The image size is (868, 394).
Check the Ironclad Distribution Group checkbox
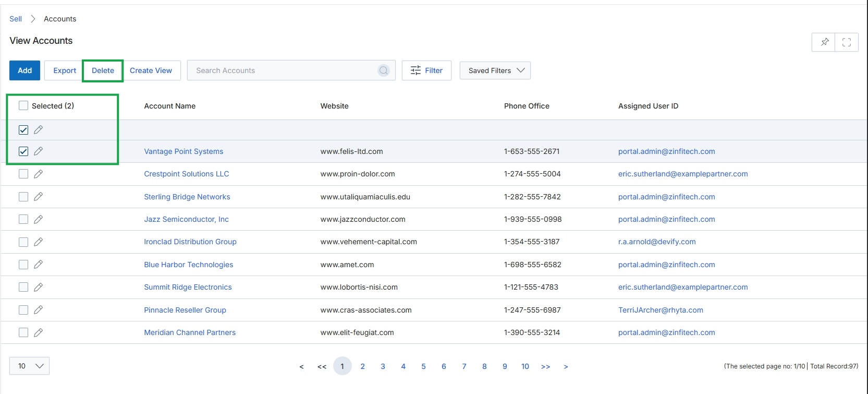(23, 242)
